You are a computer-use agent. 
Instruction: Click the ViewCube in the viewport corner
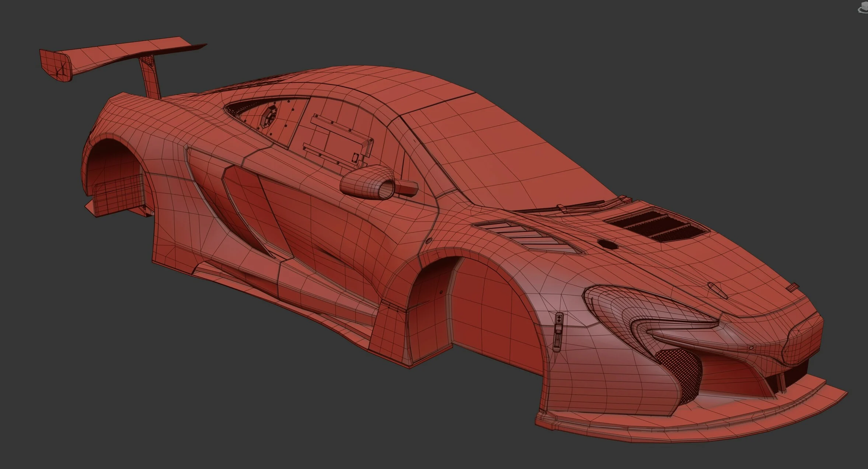point(863,8)
